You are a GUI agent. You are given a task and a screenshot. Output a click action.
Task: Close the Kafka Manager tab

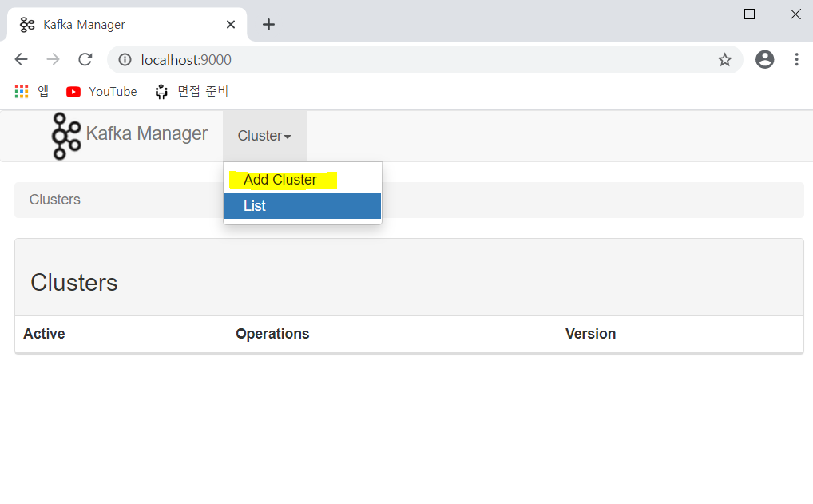(231, 25)
